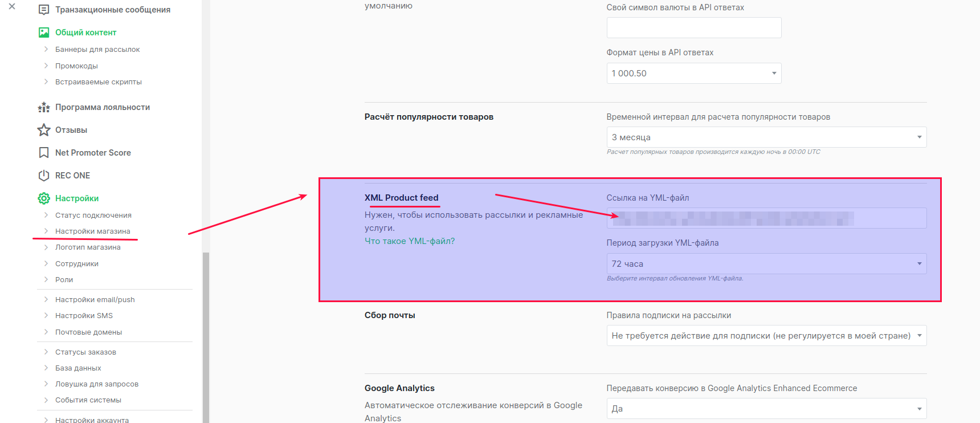This screenshot has width=980, height=423.
Task: Open the subscription rules dropdown
Action: point(766,336)
